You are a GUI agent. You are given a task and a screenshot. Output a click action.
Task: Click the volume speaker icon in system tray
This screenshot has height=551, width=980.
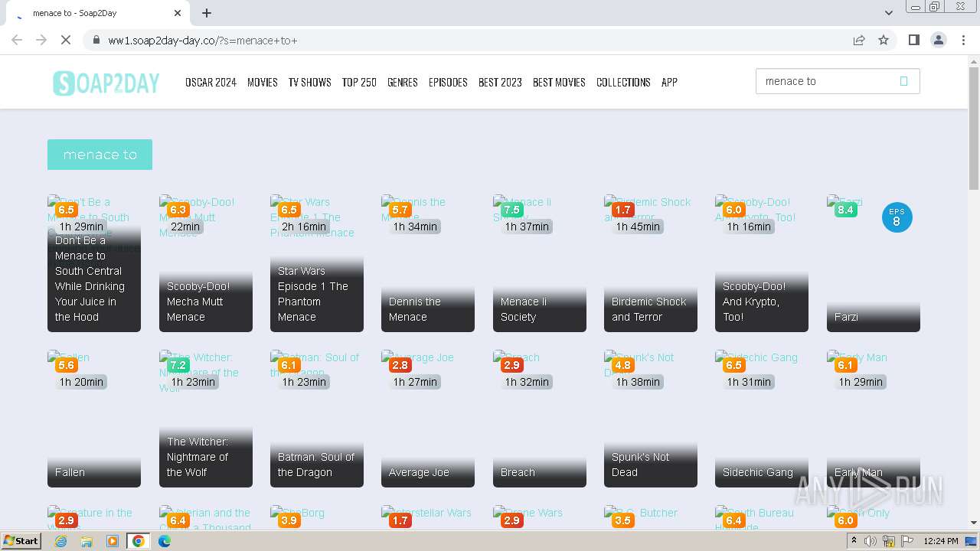[x=871, y=541]
